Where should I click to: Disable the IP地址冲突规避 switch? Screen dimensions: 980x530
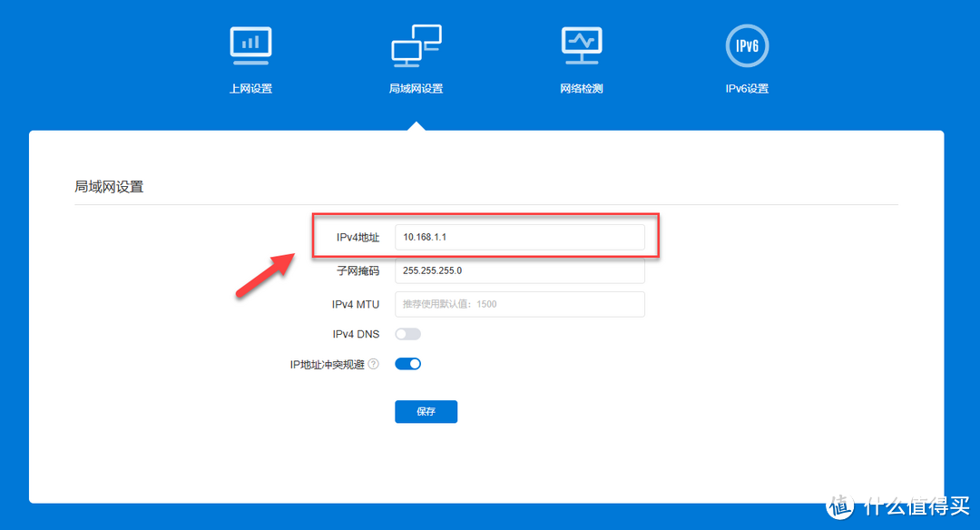(407, 364)
